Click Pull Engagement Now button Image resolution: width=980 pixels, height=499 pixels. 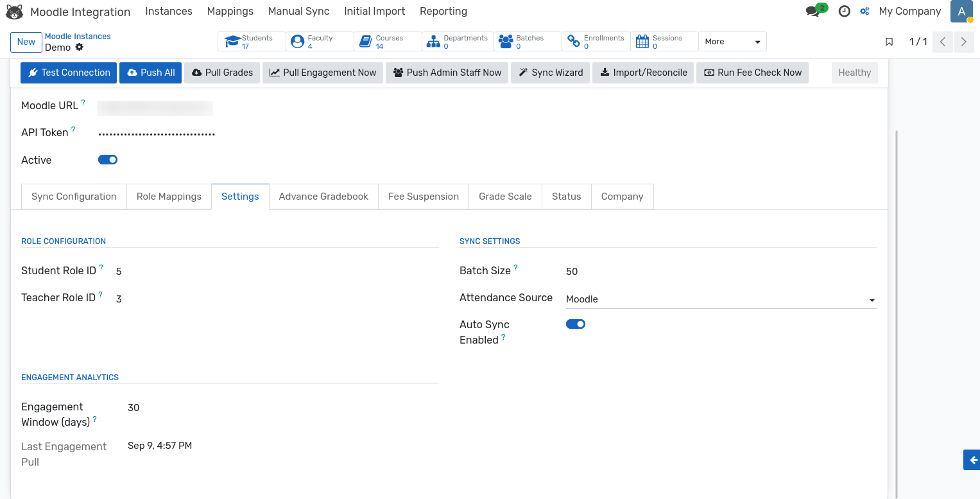click(x=323, y=73)
